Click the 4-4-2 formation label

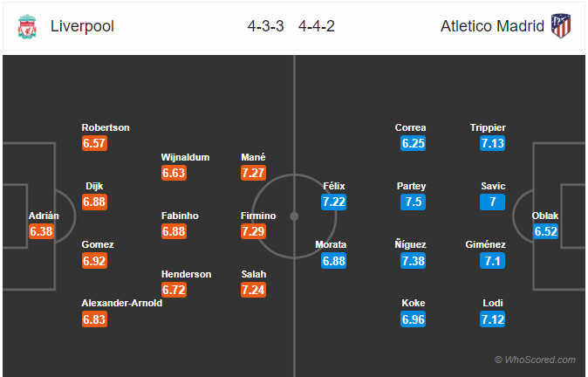point(317,26)
